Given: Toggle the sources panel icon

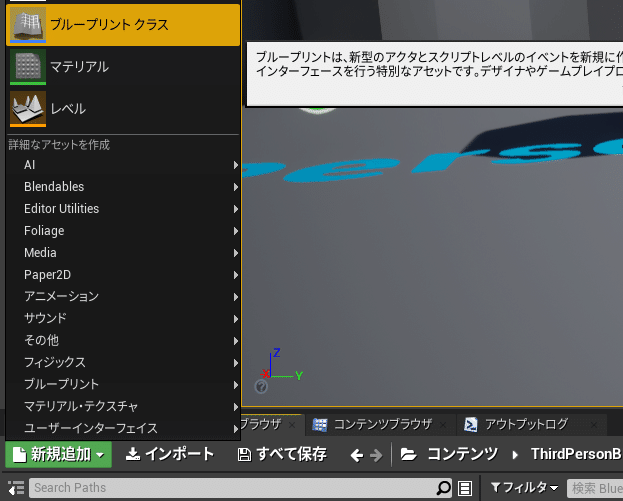Looking at the screenshot, I should pyautogui.click(x=16, y=487).
